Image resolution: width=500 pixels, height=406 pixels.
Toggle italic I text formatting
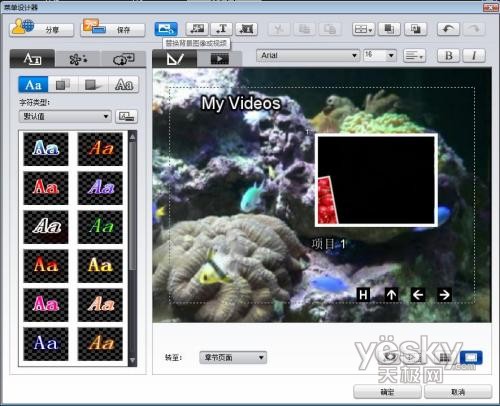[x=474, y=55]
